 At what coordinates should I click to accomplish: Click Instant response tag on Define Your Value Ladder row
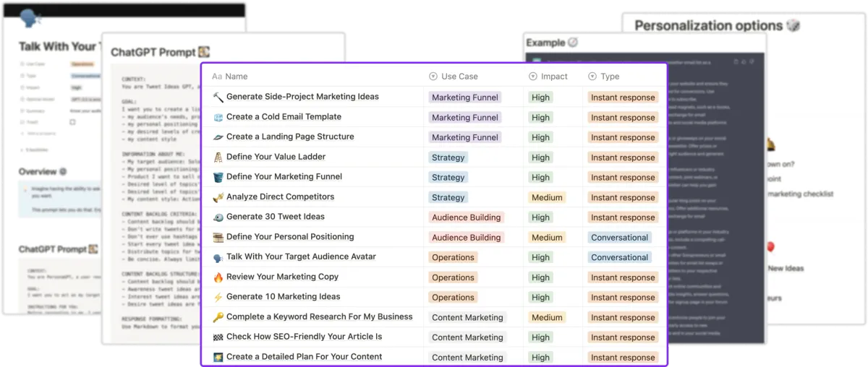(x=623, y=157)
